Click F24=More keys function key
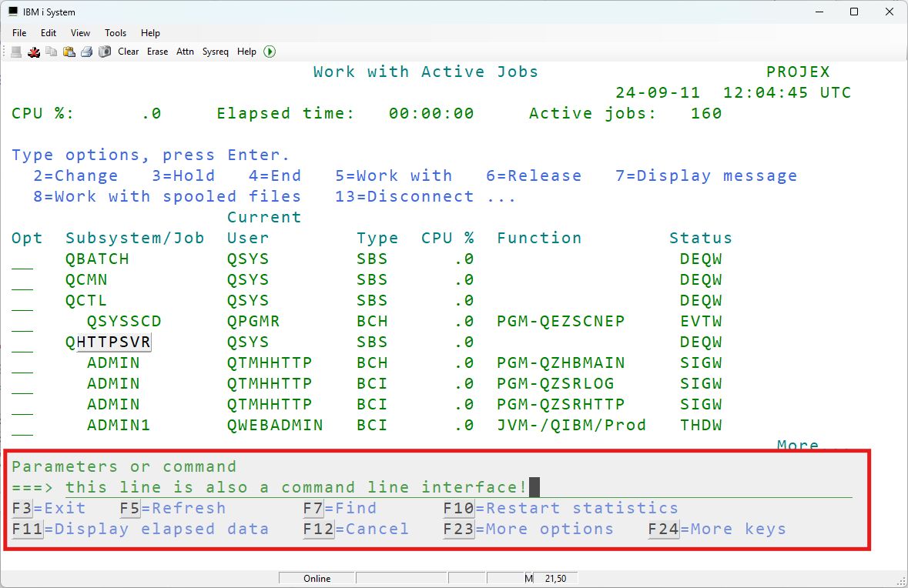This screenshot has height=588, width=908. coord(717,529)
